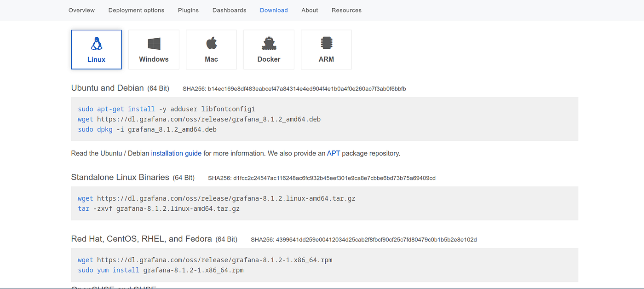
Task: Choose the Linux tab label
Action: click(x=96, y=59)
